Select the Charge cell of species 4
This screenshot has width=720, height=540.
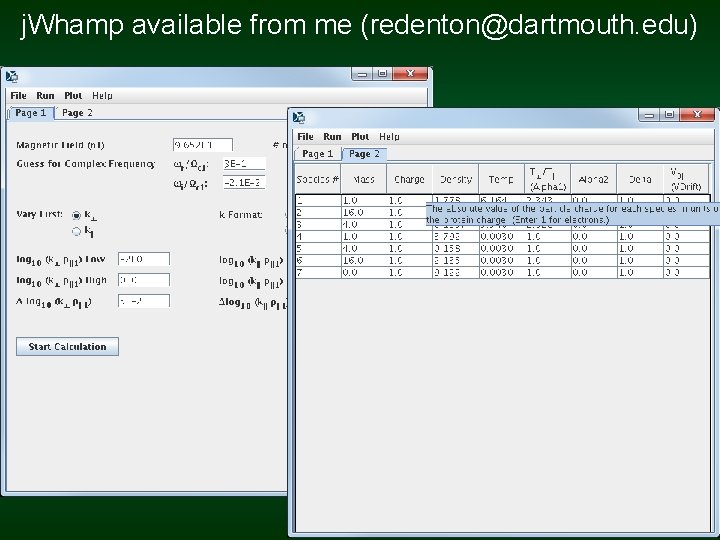coord(410,236)
